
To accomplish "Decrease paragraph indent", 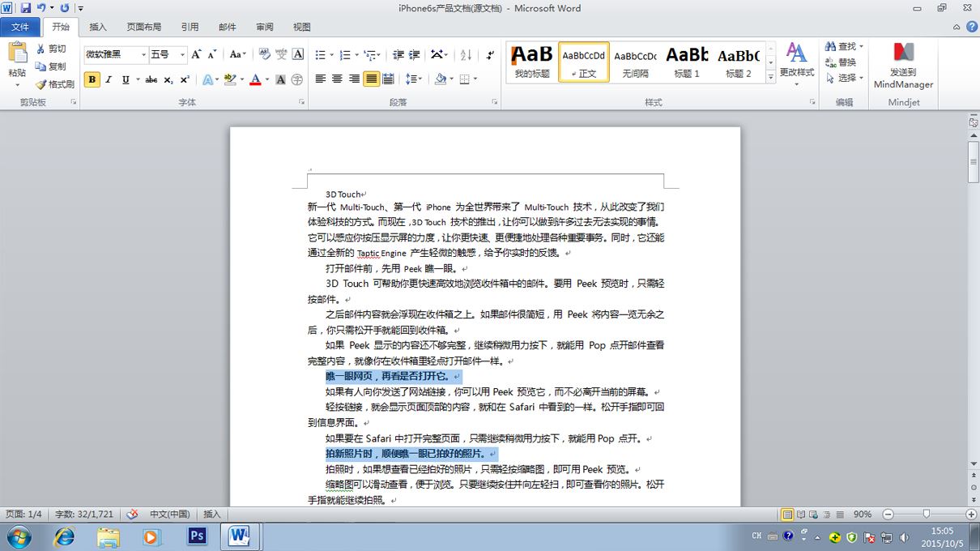I will [398, 54].
